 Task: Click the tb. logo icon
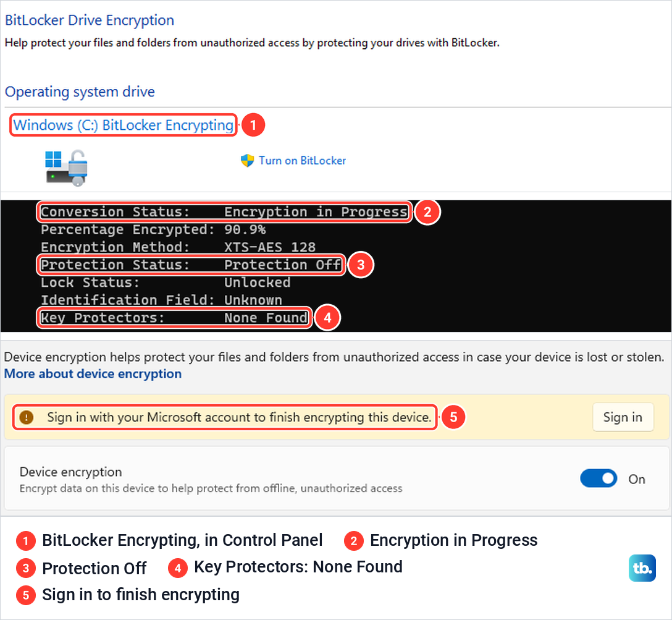point(642,568)
